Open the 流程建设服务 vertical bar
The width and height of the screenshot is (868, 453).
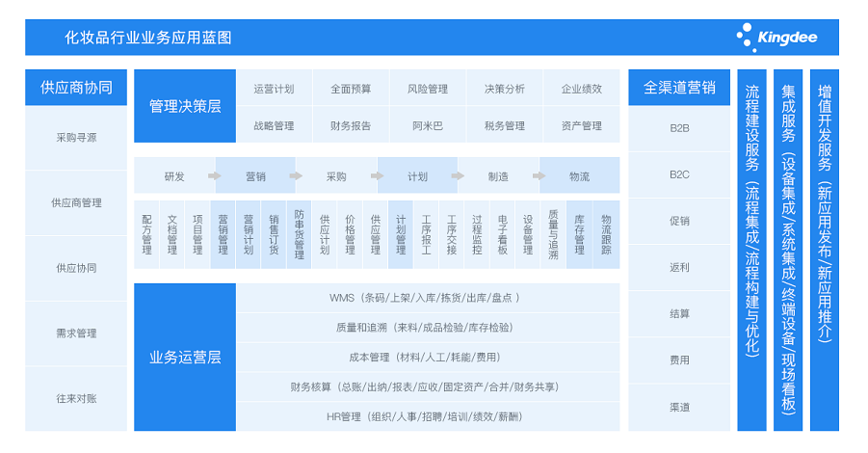coord(751,250)
